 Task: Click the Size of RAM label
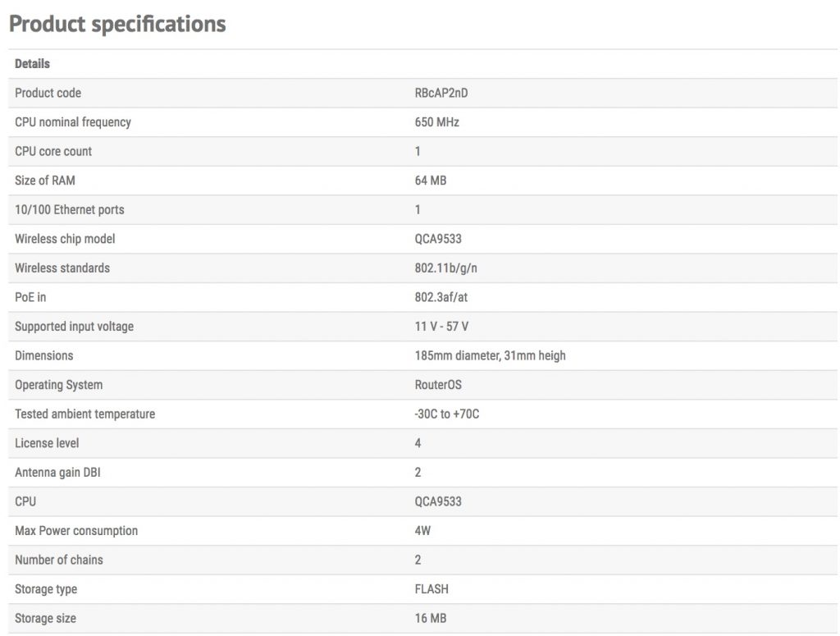[45, 181]
